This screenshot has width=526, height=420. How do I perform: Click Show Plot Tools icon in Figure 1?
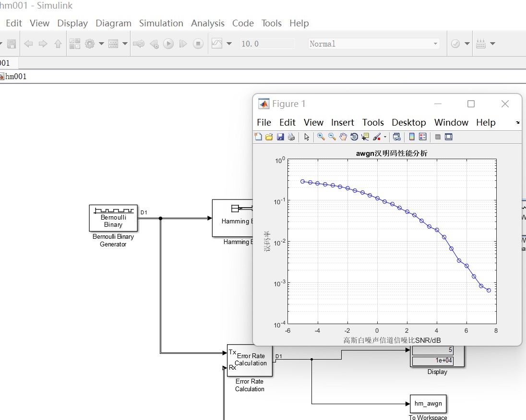449,137
